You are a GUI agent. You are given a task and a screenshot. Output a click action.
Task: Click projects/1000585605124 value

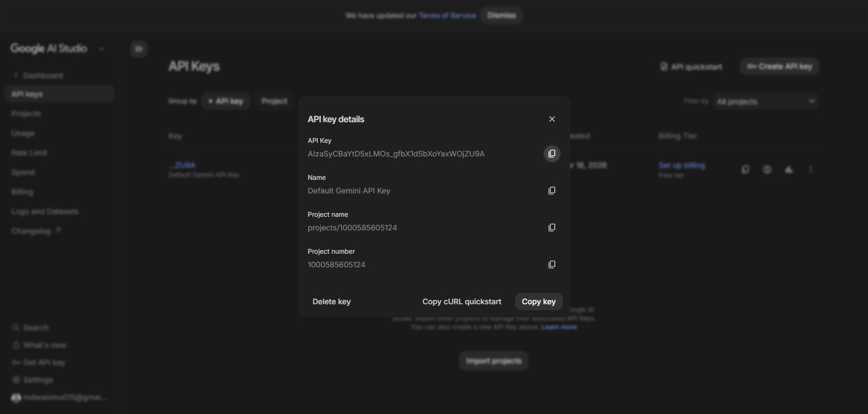pyautogui.click(x=352, y=228)
